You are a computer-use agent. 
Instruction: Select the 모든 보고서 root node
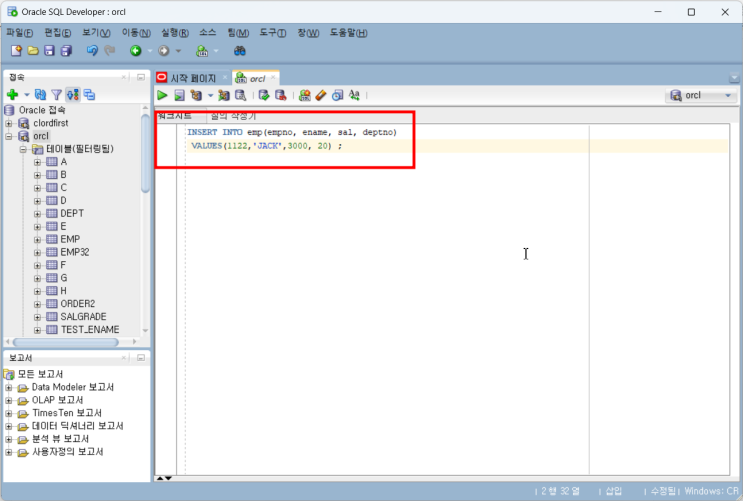40,374
